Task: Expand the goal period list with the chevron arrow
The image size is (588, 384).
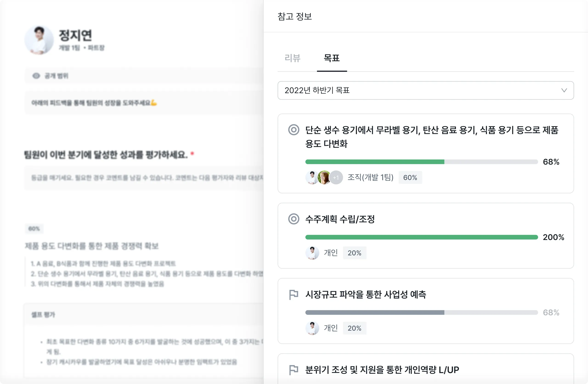Action: click(x=564, y=90)
